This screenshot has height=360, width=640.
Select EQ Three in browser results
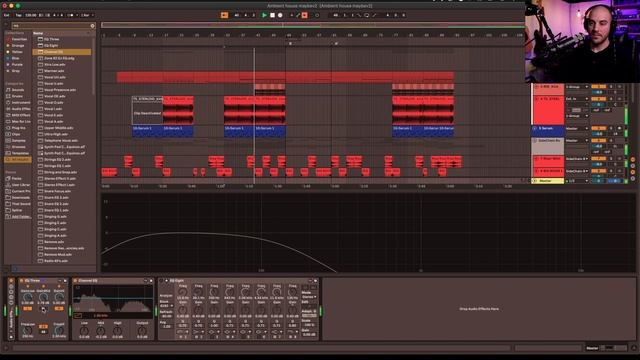click(x=51, y=39)
